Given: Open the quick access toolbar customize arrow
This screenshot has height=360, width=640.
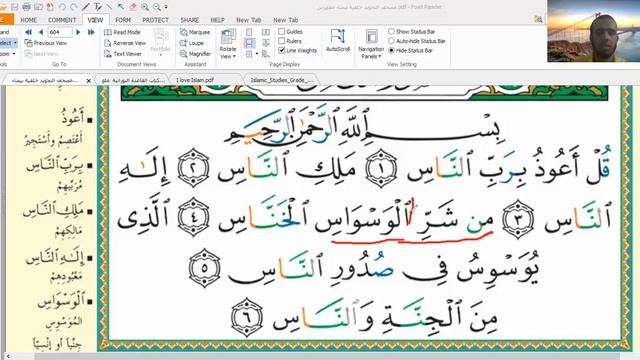Looking at the screenshot, I should 166,7.
